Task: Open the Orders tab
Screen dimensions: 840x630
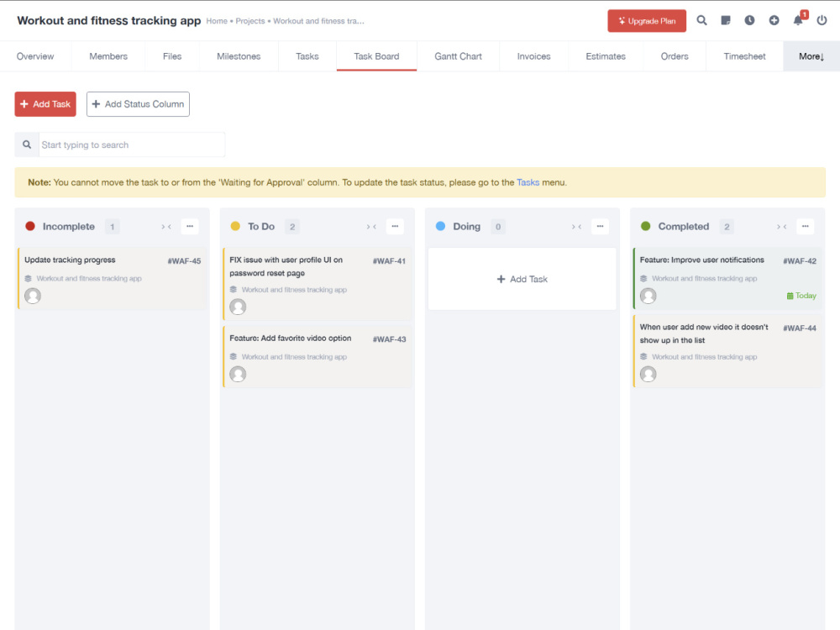Action: click(x=675, y=56)
